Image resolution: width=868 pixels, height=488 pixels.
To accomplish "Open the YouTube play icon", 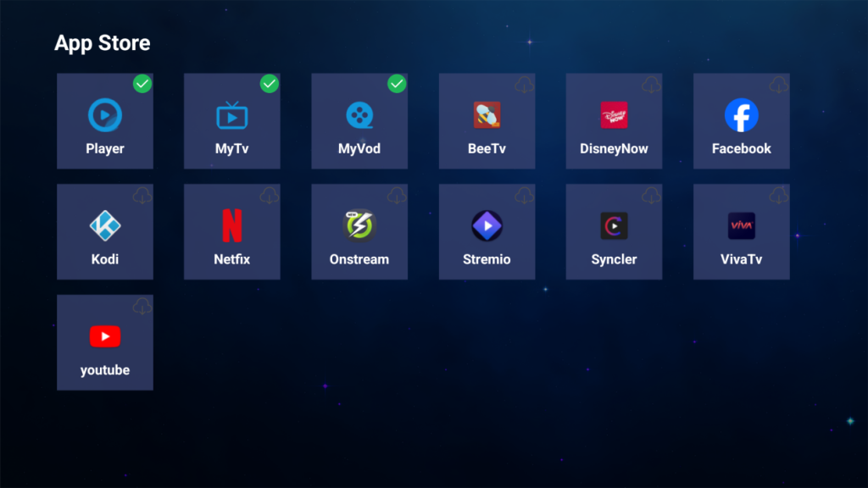I will pyautogui.click(x=105, y=336).
